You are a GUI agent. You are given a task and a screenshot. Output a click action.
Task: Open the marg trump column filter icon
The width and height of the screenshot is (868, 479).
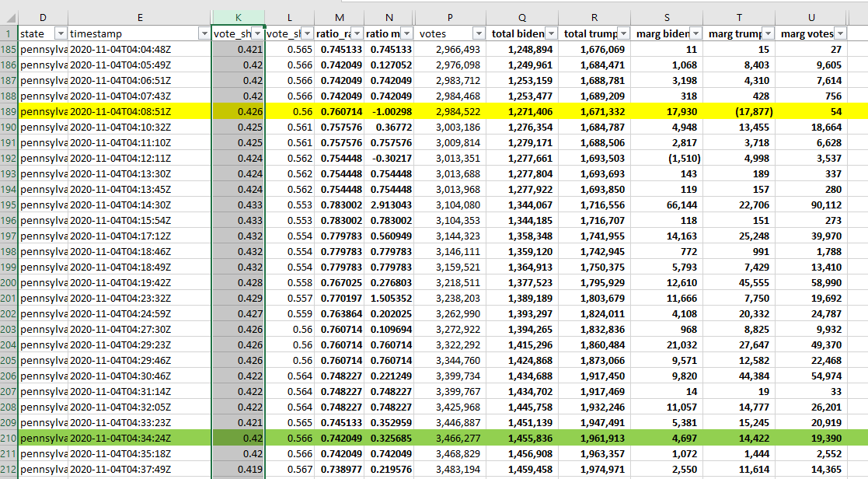769,34
